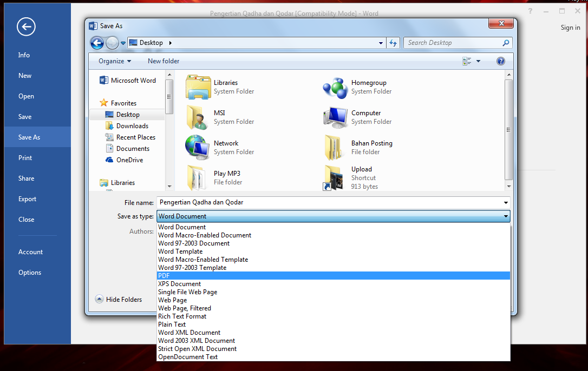588x371 pixels.
Task: Choose Word Template file type
Action: pos(334,251)
